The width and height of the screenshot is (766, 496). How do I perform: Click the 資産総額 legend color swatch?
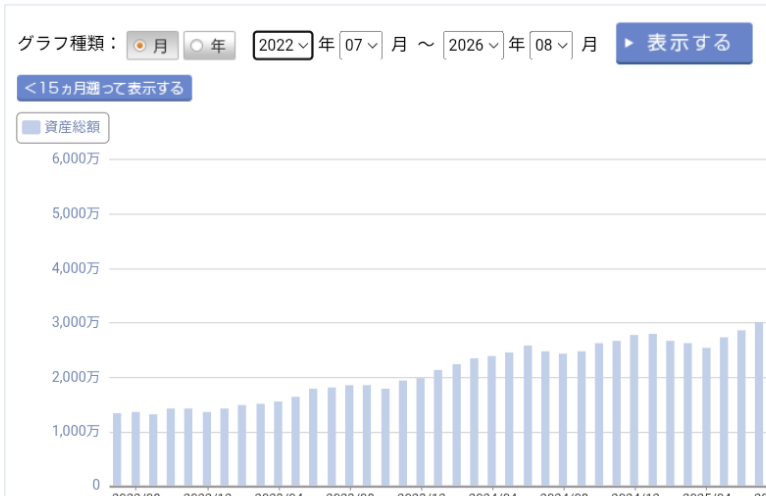click(x=31, y=128)
